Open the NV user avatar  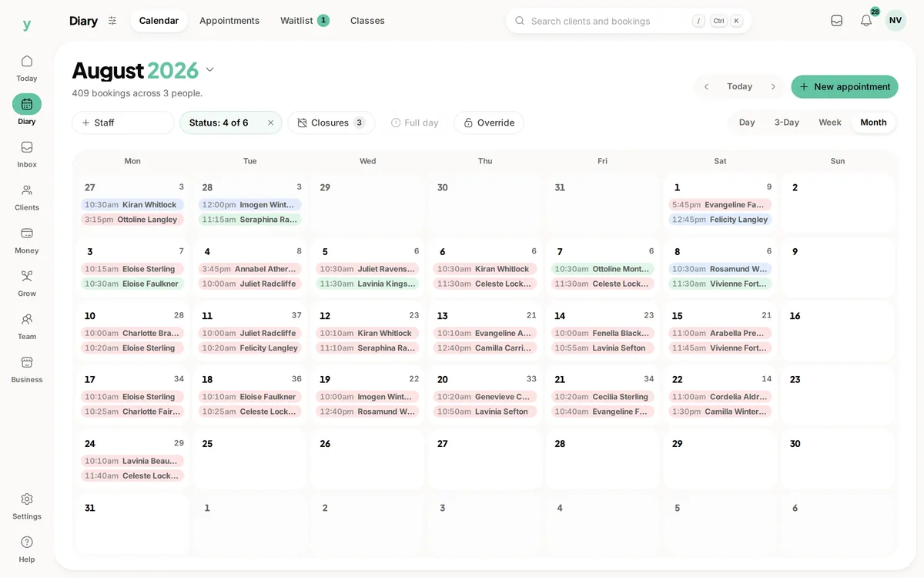(896, 21)
